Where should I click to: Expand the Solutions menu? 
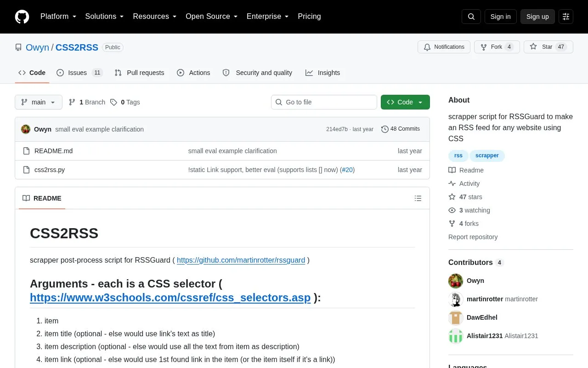click(x=104, y=17)
